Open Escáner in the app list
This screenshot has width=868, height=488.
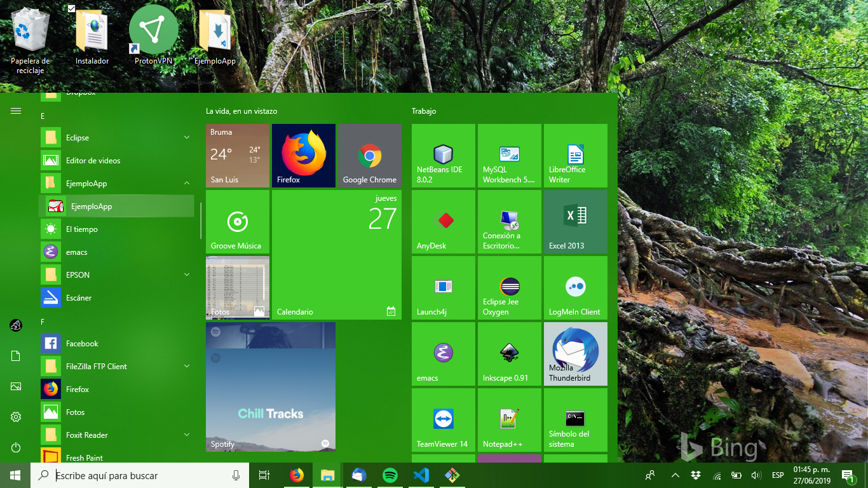(x=118, y=298)
